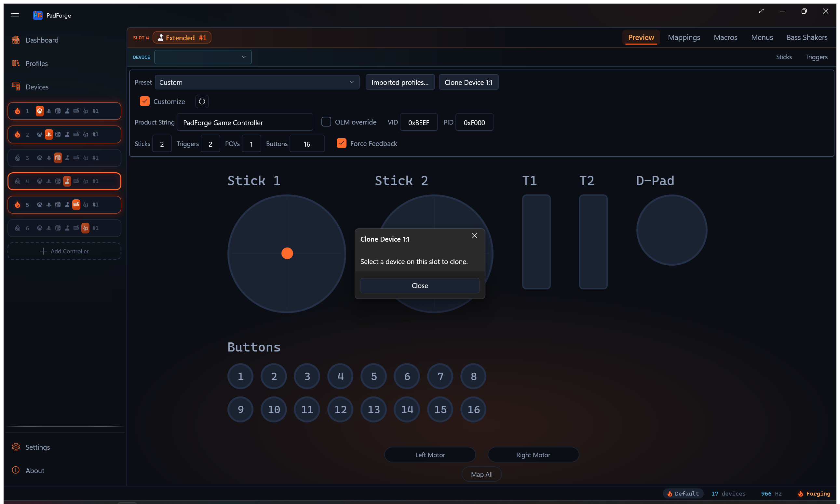This screenshot has width=840, height=504.
Task: Toggle the flame power icon for slot 4
Action: (18, 181)
